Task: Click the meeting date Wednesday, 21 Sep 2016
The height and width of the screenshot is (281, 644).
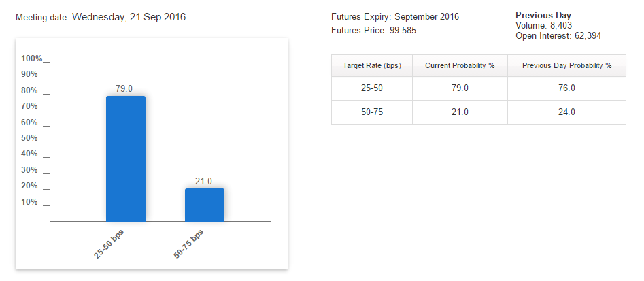Action: pyautogui.click(x=129, y=17)
